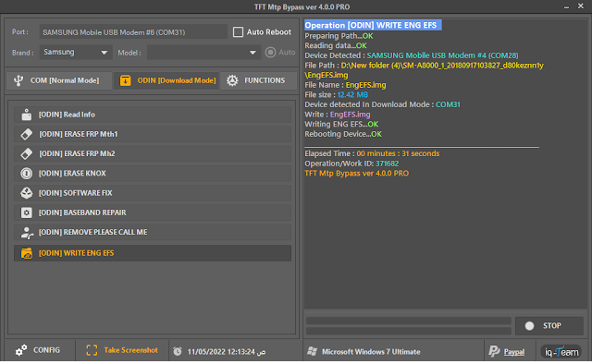Run [ODIN] ERASE FRP Mh2
The width and height of the screenshot is (592, 364).
pyautogui.click(x=153, y=154)
